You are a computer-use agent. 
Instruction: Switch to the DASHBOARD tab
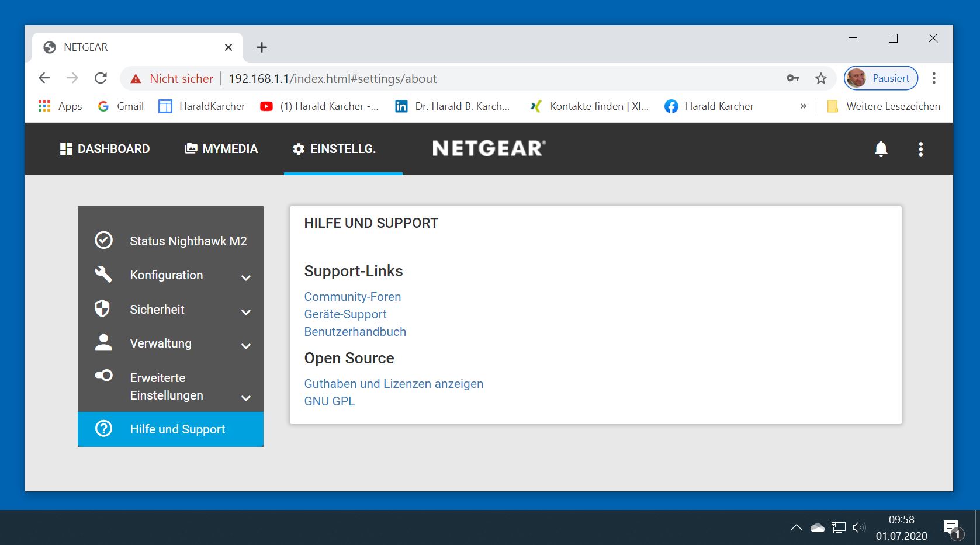(x=105, y=149)
